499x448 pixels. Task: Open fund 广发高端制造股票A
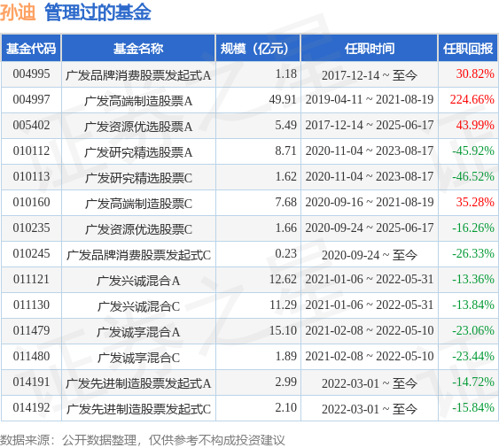tap(138, 101)
